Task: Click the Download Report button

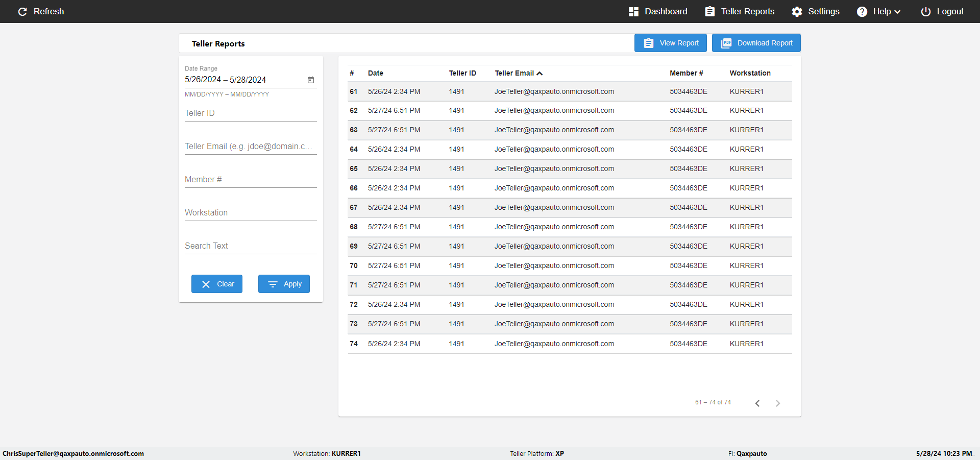Action: [756, 43]
